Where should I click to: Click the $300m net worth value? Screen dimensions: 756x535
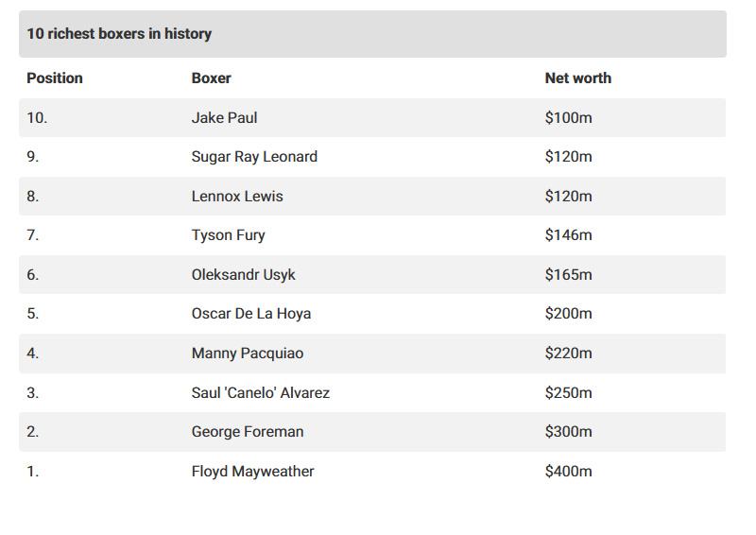(568, 432)
